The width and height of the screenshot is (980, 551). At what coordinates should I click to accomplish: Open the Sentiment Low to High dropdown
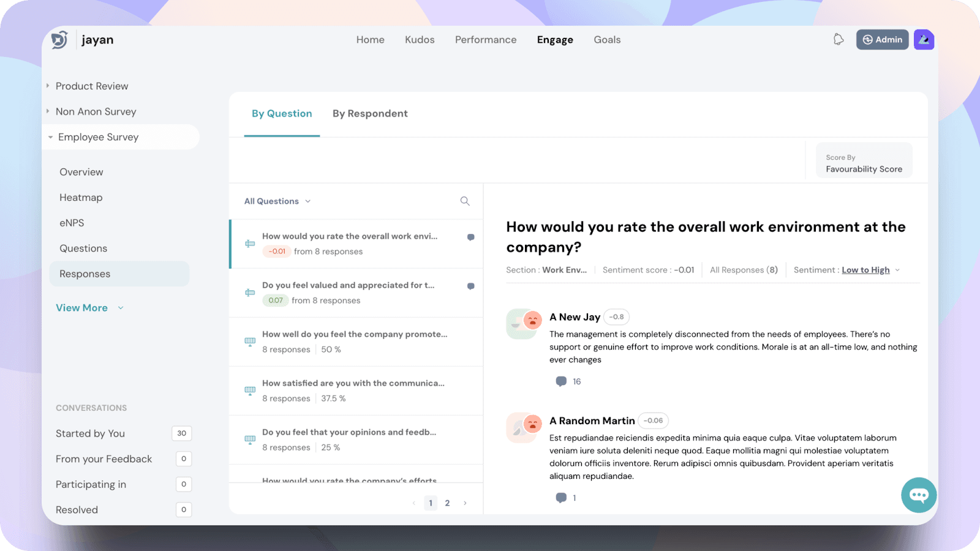point(870,270)
